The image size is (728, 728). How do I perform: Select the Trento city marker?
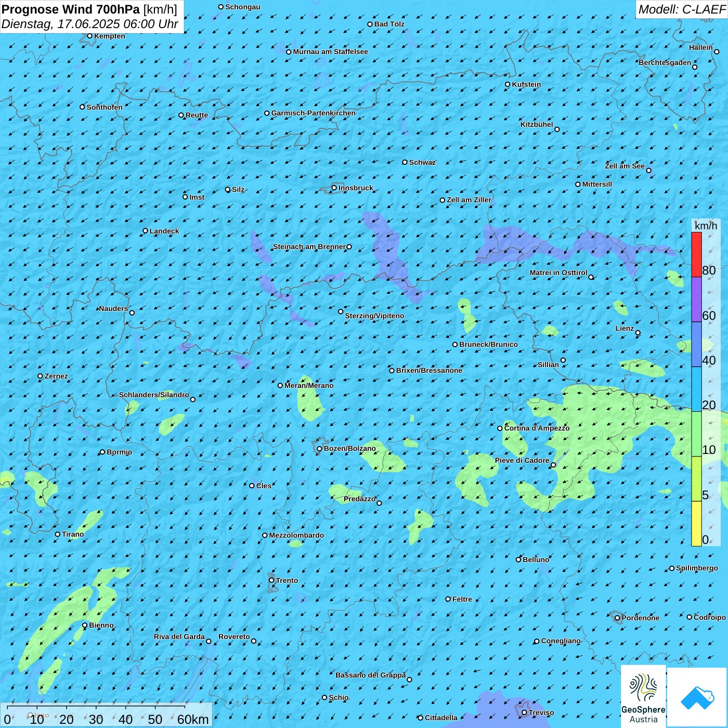click(271, 580)
